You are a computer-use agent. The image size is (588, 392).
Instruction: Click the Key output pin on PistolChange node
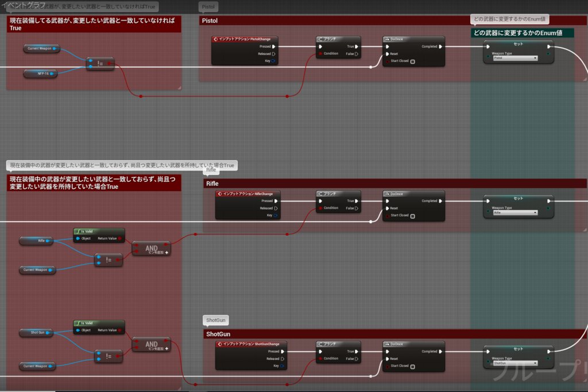(x=273, y=61)
